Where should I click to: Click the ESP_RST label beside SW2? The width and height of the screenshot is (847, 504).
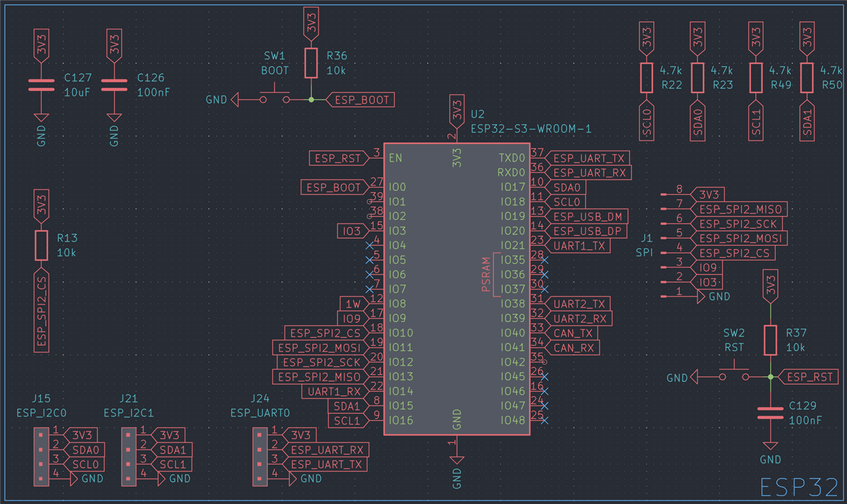coord(808,377)
